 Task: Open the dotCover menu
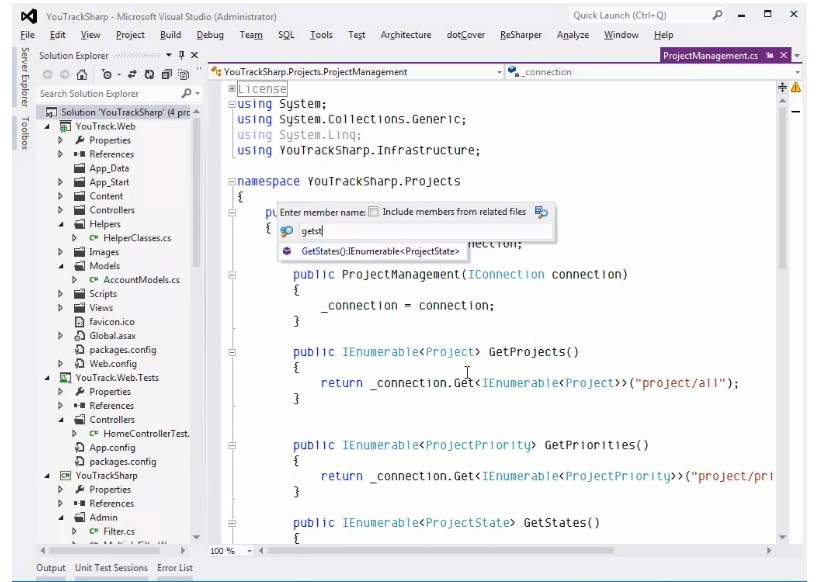pos(465,35)
